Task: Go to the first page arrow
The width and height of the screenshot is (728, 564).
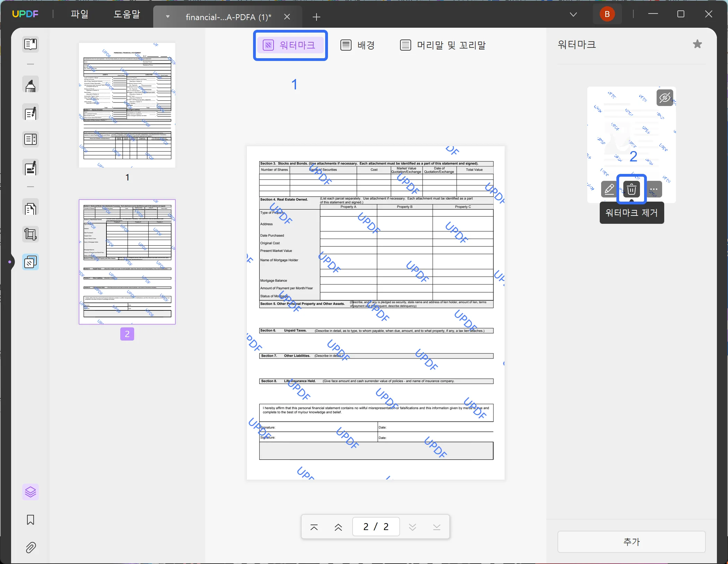Action: (x=314, y=527)
